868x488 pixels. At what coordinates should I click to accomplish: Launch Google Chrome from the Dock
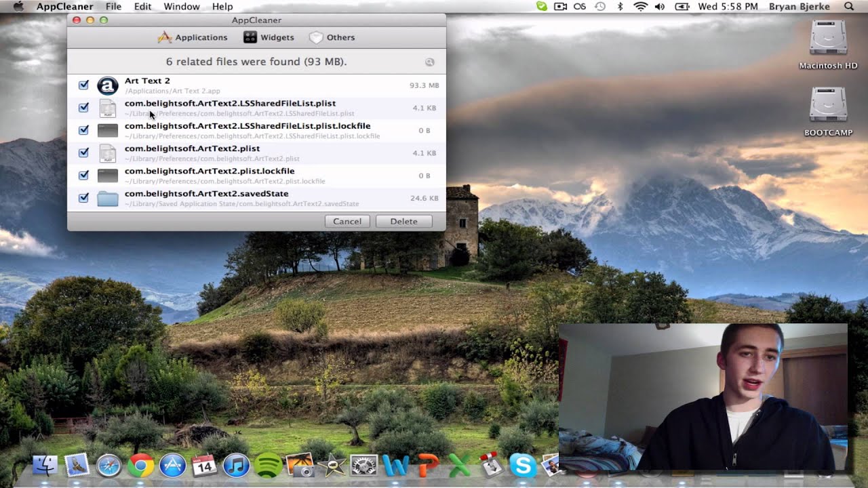coord(141,466)
